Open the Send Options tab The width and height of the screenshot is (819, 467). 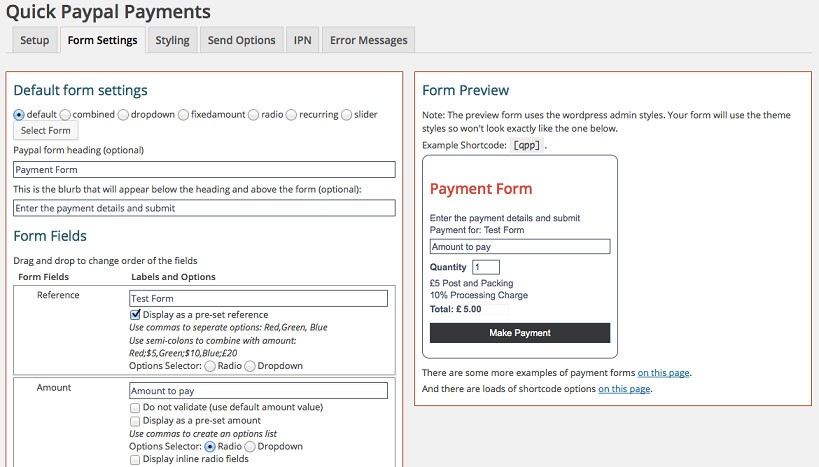click(x=241, y=40)
